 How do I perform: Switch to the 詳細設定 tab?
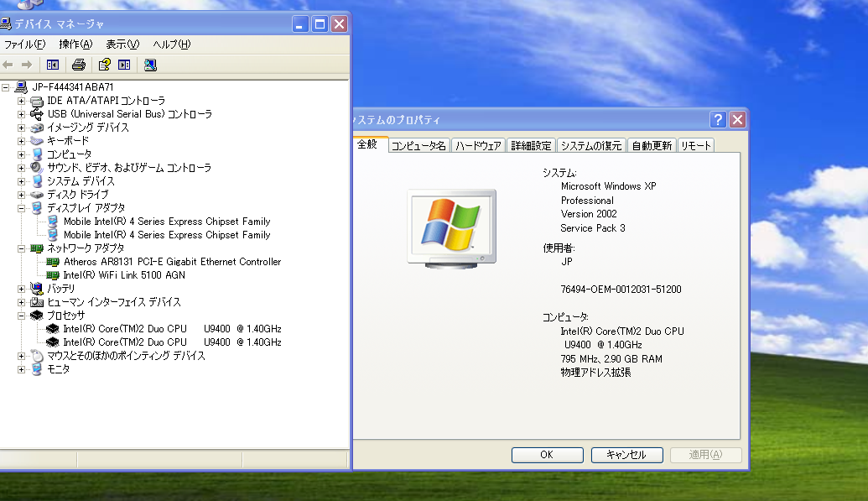point(531,146)
